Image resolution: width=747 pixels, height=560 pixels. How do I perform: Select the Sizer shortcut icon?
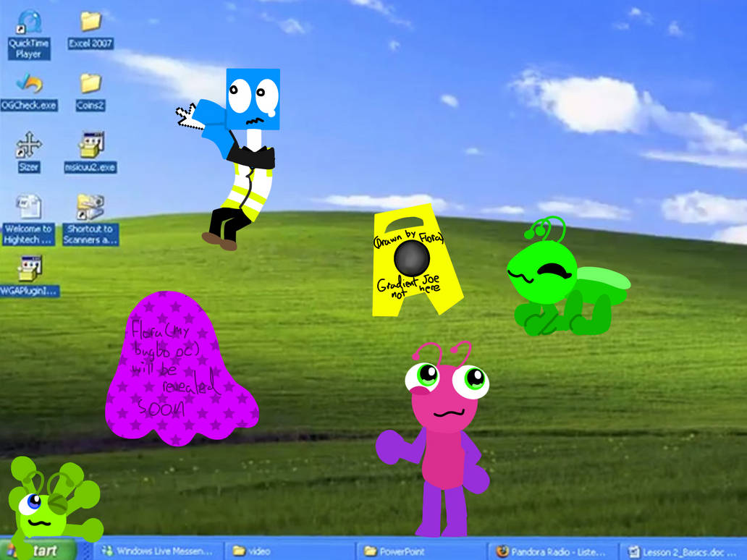[x=28, y=152]
